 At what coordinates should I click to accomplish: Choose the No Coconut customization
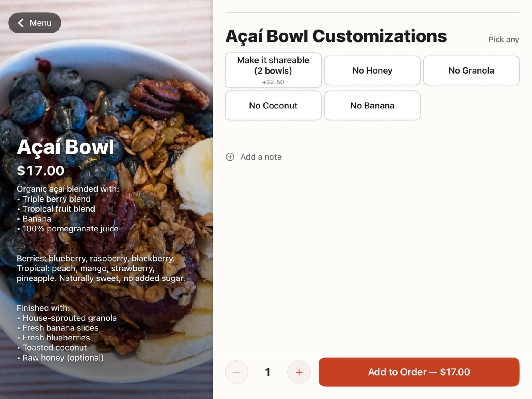273,106
